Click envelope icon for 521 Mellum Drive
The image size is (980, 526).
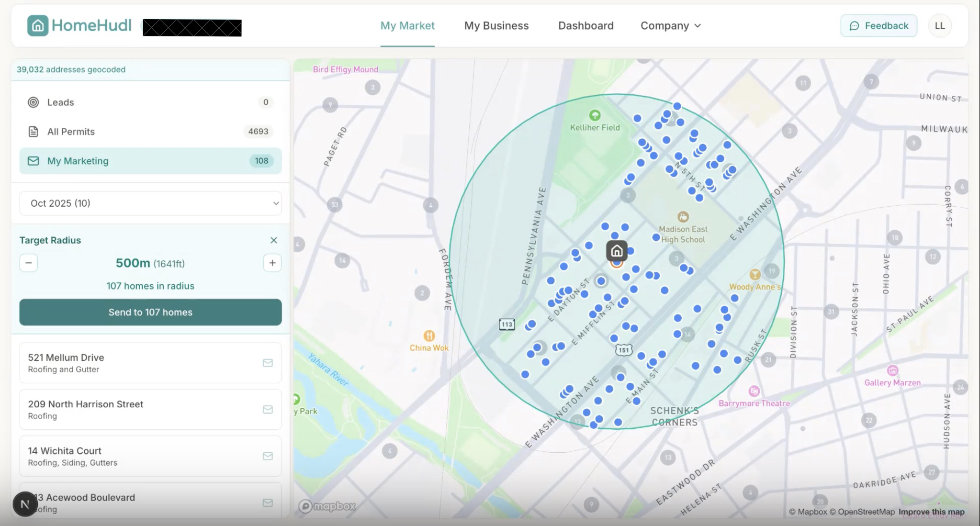click(x=268, y=363)
